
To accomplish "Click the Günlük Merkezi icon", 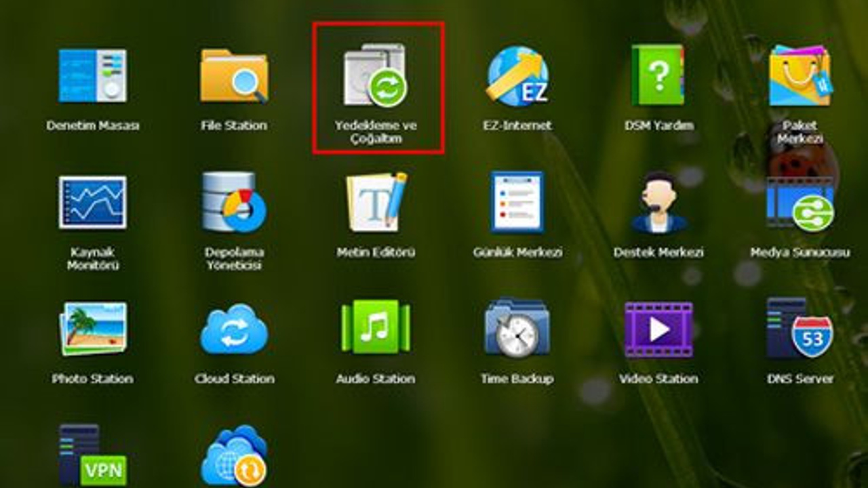I will pyautogui.click(x=517, y=203).
